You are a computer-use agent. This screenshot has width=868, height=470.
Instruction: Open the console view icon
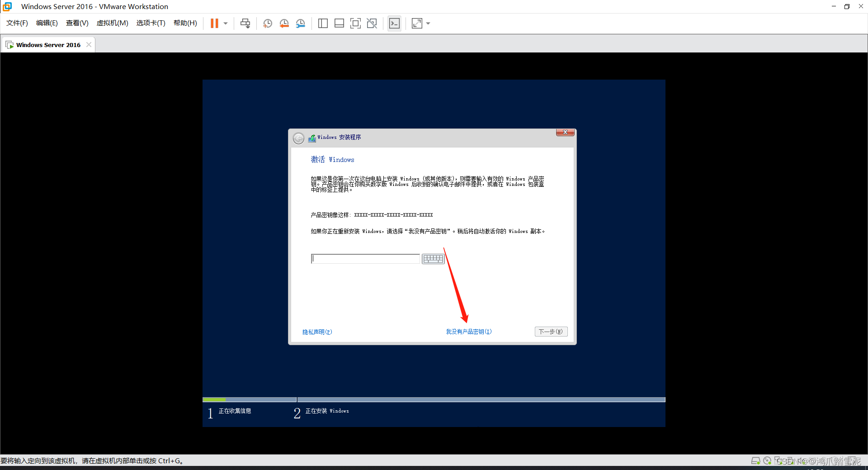point(394,23)
